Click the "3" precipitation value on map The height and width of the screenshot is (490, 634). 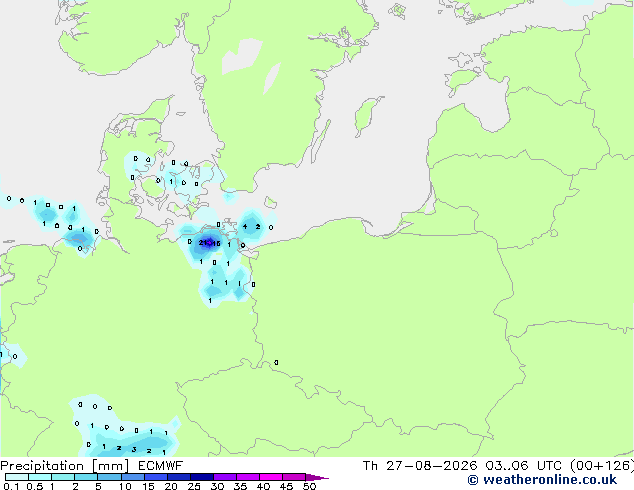pyautogui.click(x=134, y=449)
